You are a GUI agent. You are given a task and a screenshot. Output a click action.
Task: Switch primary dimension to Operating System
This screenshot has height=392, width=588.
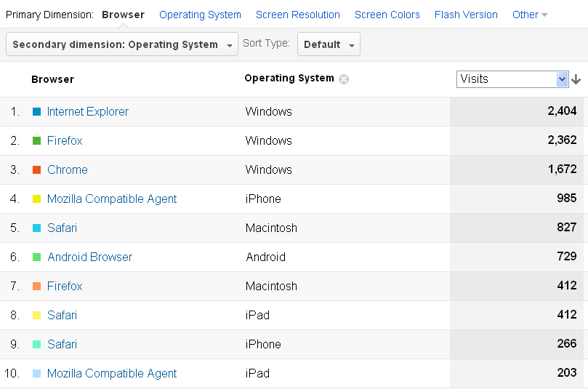tap(200, 15)
